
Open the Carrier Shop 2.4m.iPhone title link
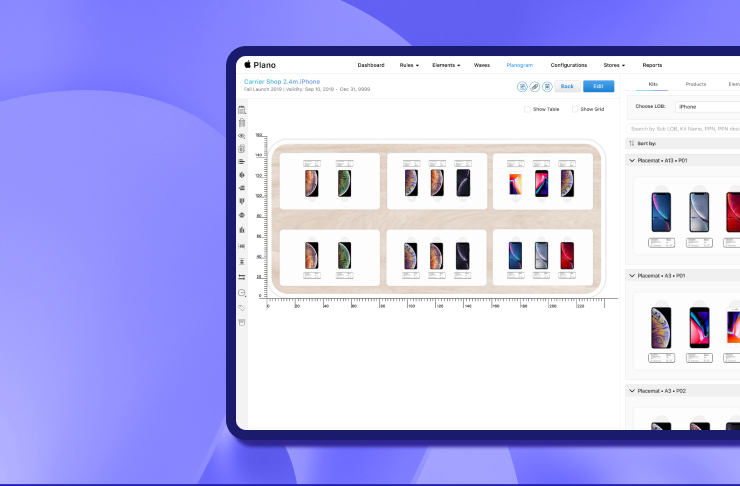click(x=282, y=82)
